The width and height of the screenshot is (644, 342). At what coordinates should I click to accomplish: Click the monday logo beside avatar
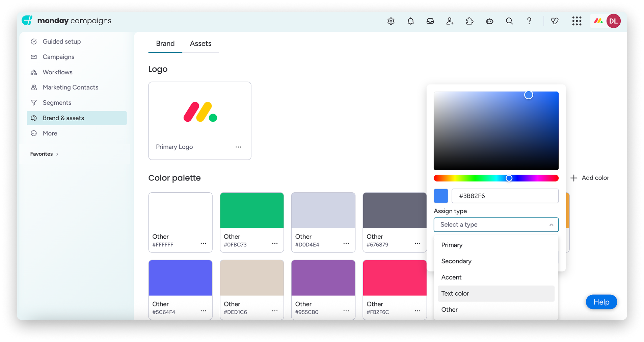click(598, 21)
